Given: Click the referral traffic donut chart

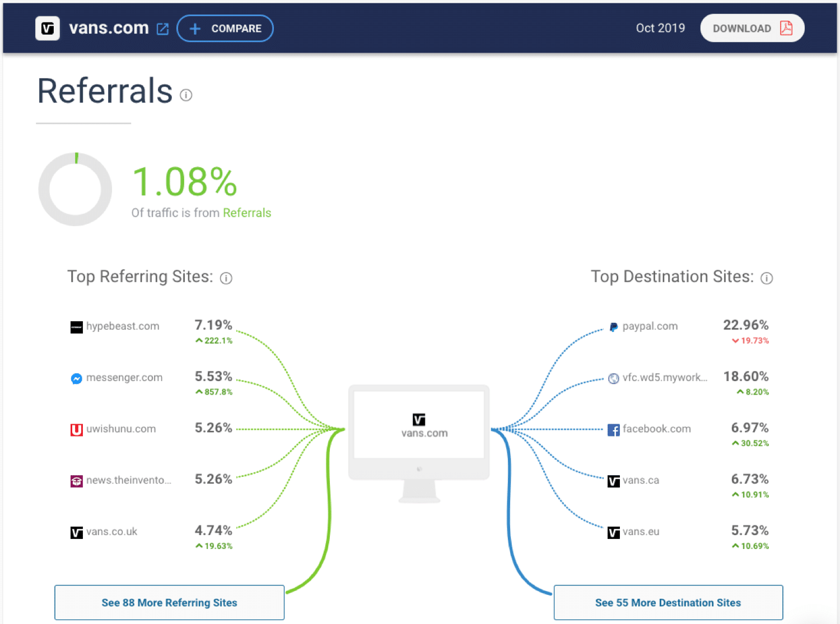Looking at the screenshot, I should click(74, 189).
